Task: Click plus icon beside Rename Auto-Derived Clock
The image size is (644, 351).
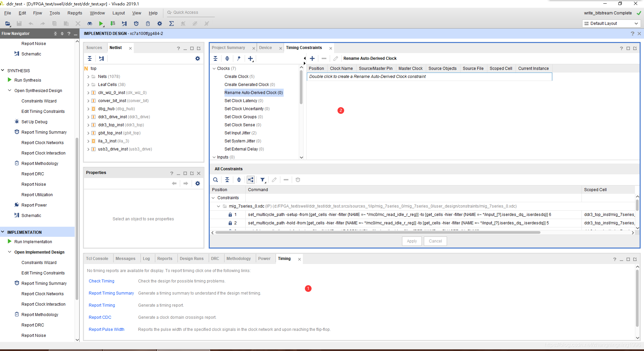Action: click(x=312, y=58)
